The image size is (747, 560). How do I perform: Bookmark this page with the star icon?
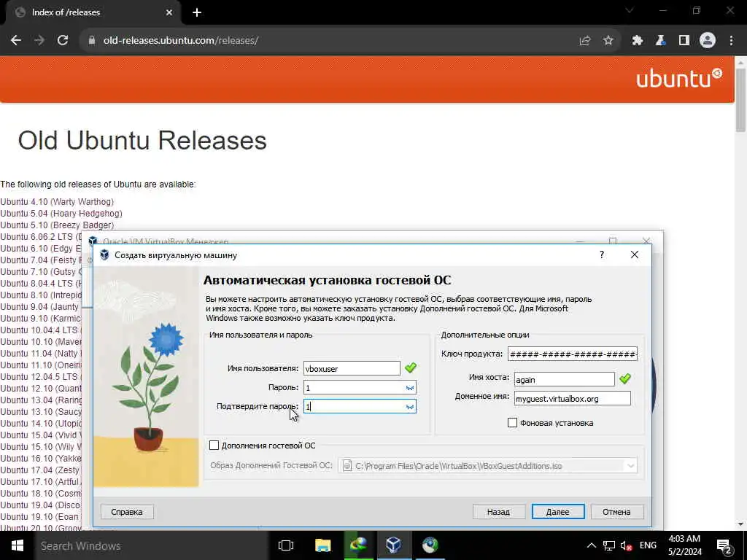coord(608,41)
